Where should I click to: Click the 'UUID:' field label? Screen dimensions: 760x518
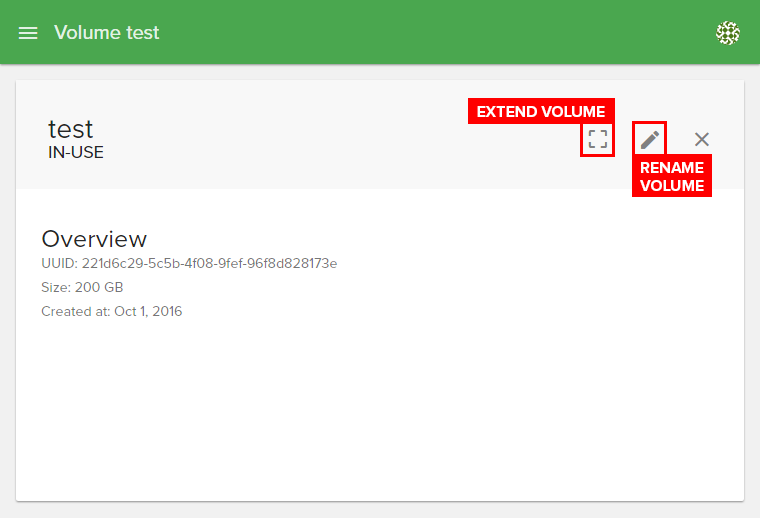[59, 264]
